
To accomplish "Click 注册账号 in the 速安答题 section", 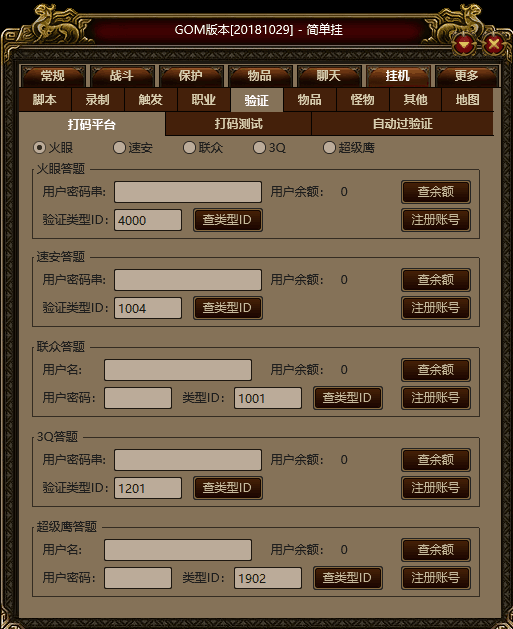I will tap(436, 308).
